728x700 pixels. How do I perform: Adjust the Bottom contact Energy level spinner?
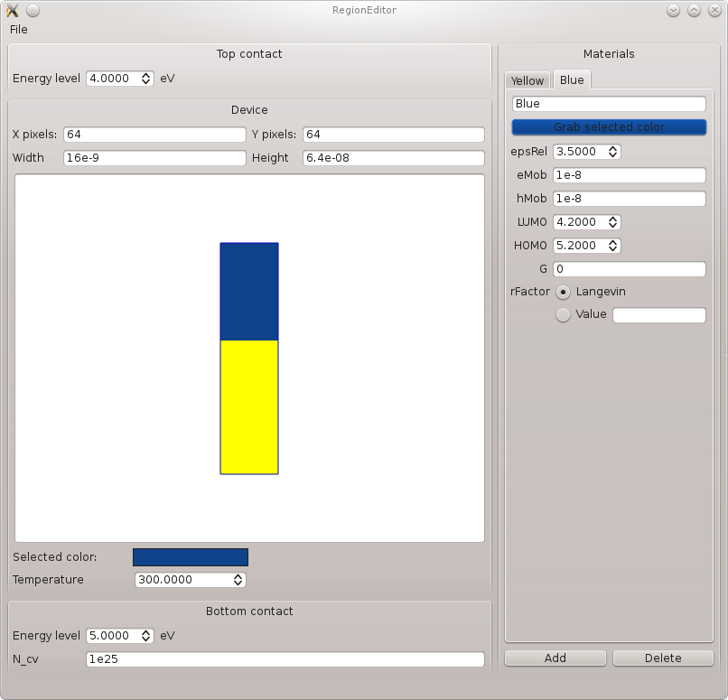pyautogui.click(x=146, y=636)
